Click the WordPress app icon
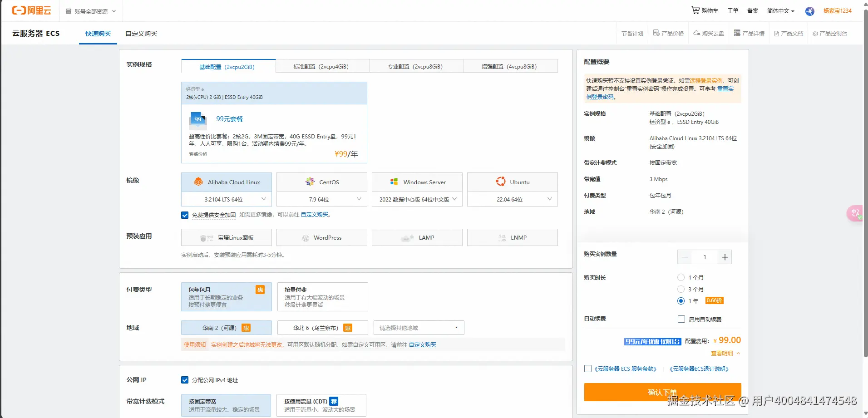Screen dimensions: 868x418 click(306, 238)
